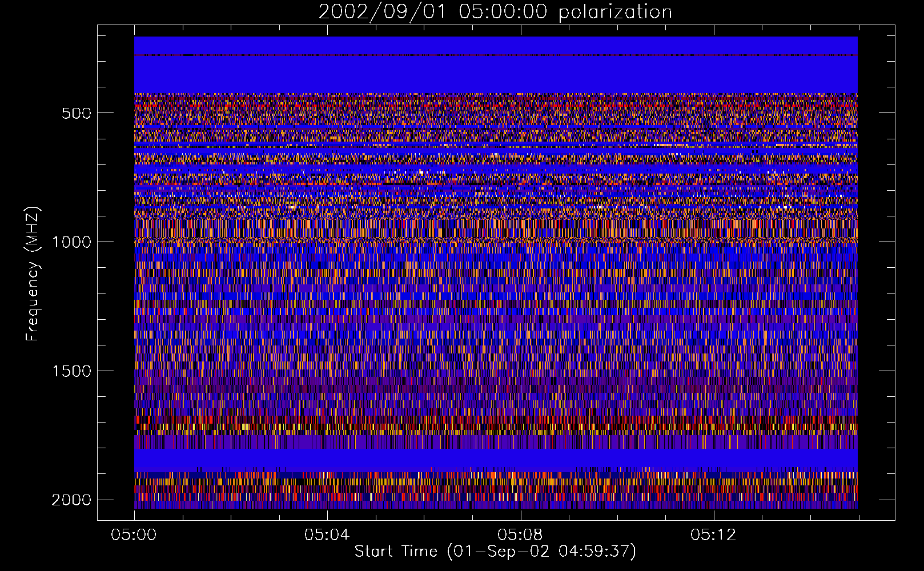Click the 500 frequency tick label

[x=77, y=113]
